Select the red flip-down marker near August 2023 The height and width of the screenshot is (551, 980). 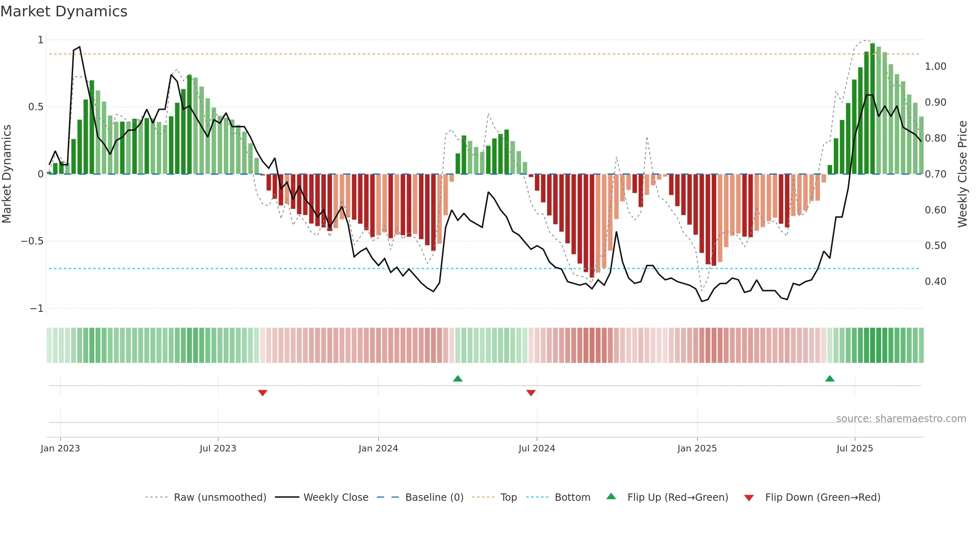point(263,393)
